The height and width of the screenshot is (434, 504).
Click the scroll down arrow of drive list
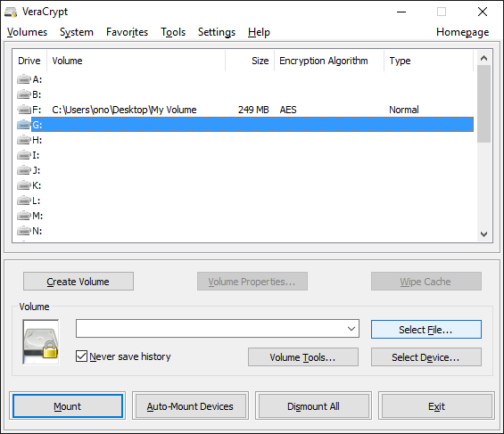pos(483,234)
